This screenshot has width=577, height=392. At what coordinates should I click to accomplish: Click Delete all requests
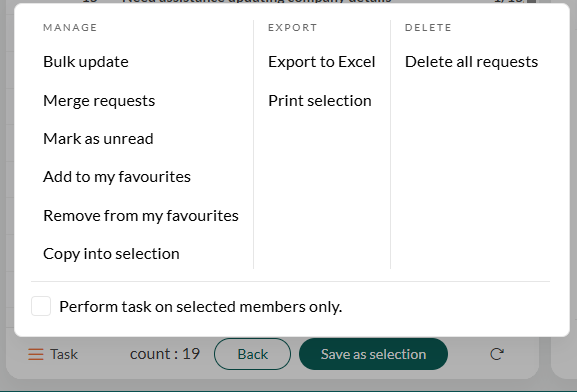(471, 61)
